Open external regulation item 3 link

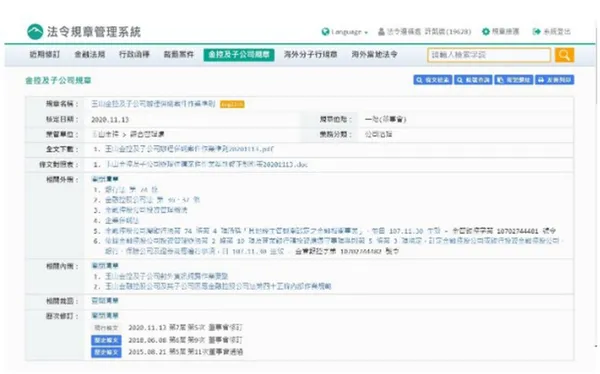point(146,210)
